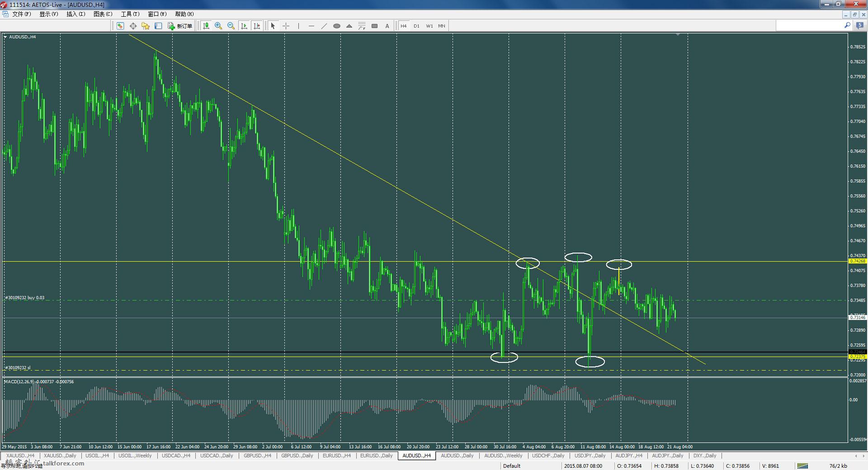Select the triangle drawing tool
Viewport: 868px width, 470px height.
[349, 26]
